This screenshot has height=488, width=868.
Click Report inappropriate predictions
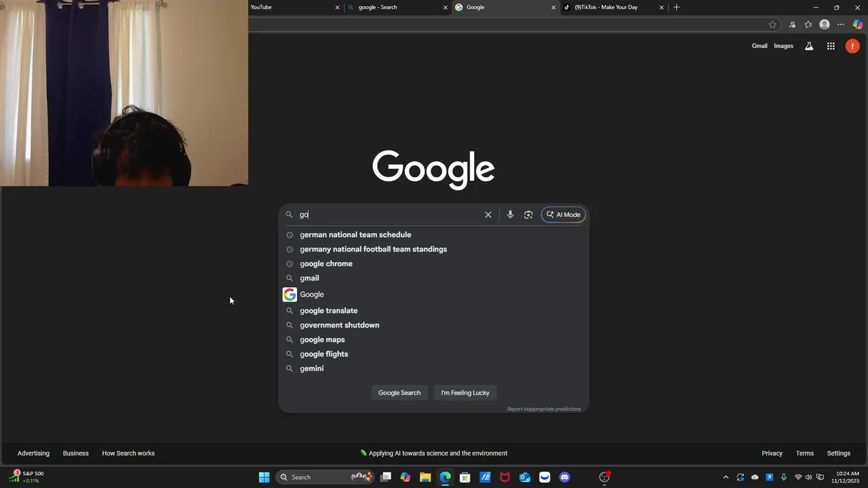[544, 409]
